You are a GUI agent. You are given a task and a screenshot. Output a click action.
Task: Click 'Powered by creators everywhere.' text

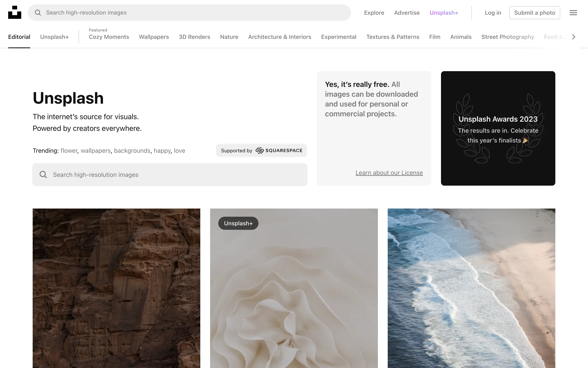[87, 128]
